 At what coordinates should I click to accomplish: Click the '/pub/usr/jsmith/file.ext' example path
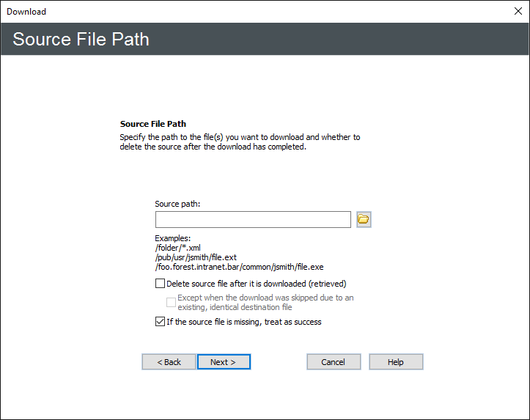pyautogui.click(x=196, y=257)
